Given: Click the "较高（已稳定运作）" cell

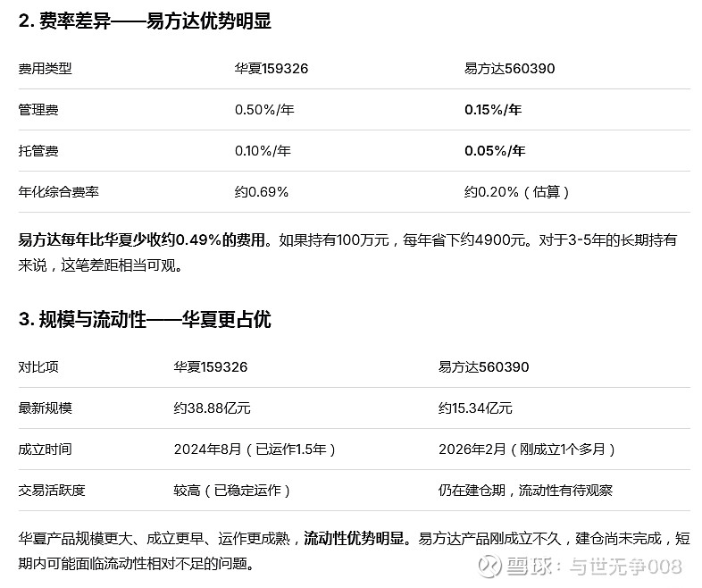Looking at the screenshot, I should pyautogui.click(x=232, y=491).
